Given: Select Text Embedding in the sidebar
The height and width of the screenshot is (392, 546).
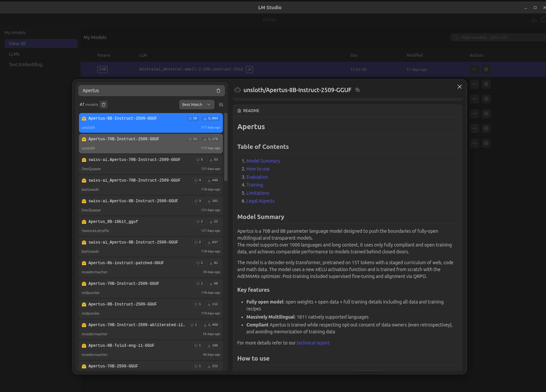Looking at the screenshot, I should pos(26,65).
